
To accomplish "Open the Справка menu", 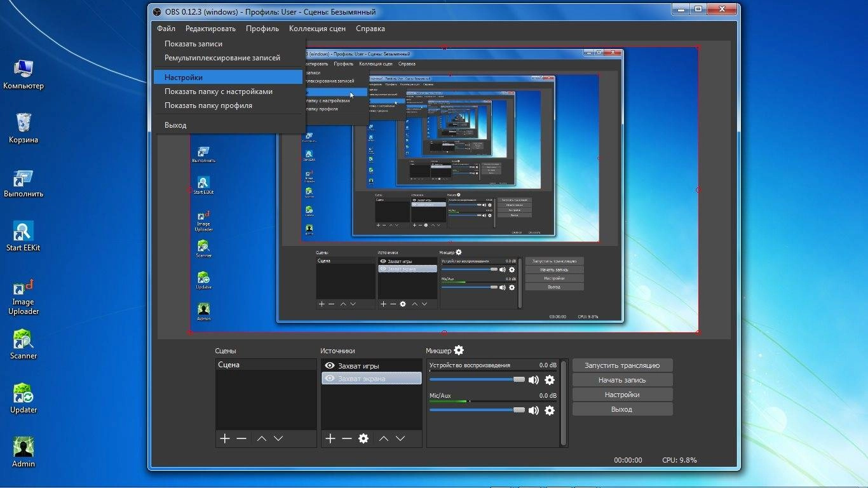I will tap(370, 29).
